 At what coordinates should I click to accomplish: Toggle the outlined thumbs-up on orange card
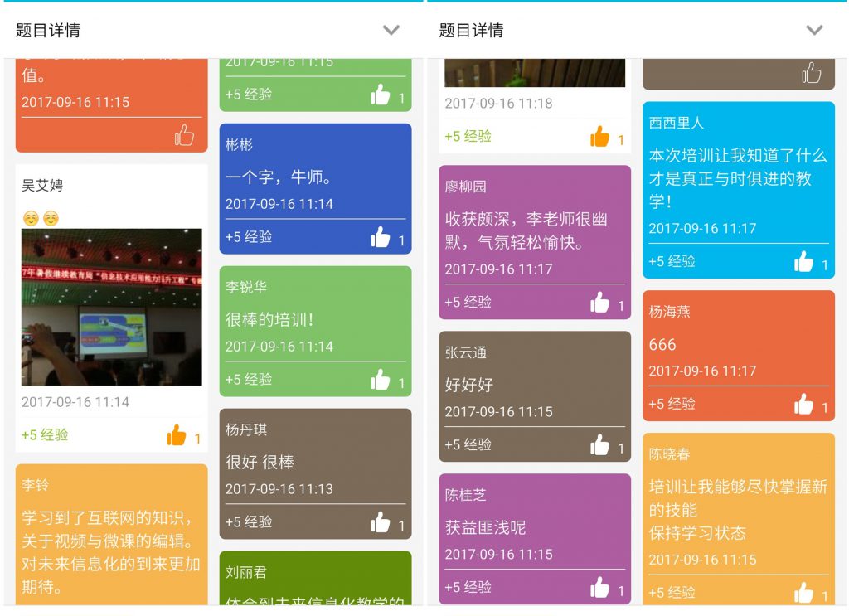(184, 135)
